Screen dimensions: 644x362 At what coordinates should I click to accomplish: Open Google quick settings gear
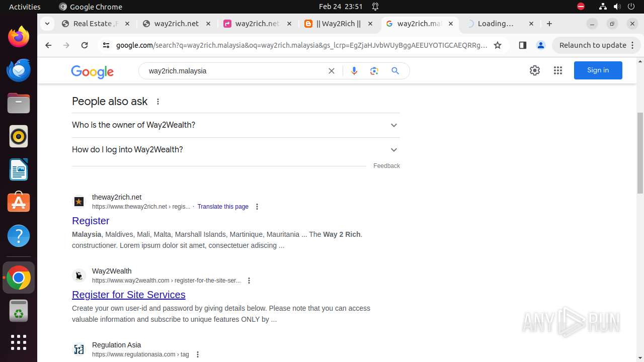coord(535,70)
